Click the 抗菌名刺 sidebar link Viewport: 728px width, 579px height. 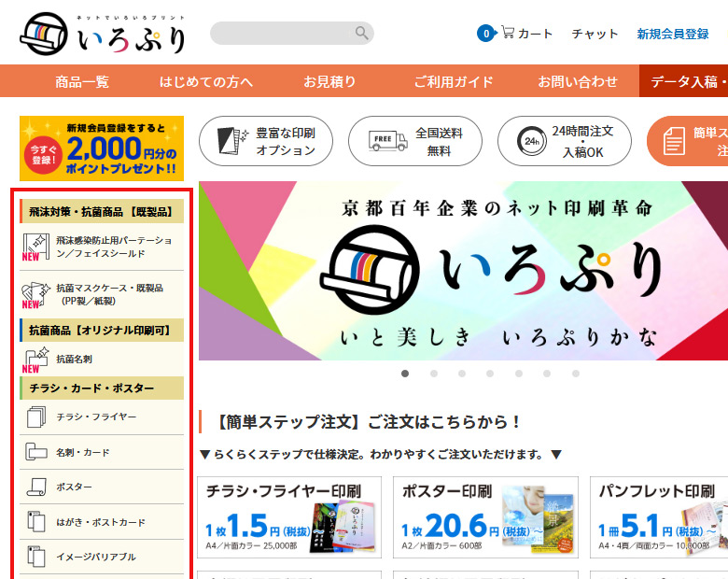(x=75, y=359)
